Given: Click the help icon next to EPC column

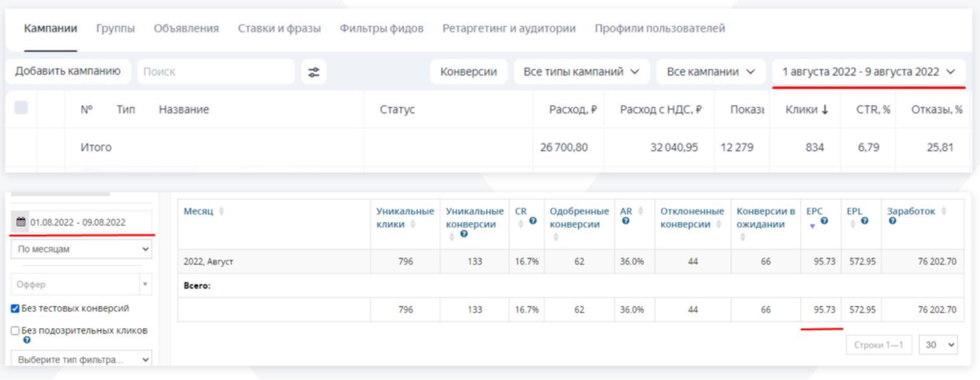Looking at the screenshot, I should (824, 220).
